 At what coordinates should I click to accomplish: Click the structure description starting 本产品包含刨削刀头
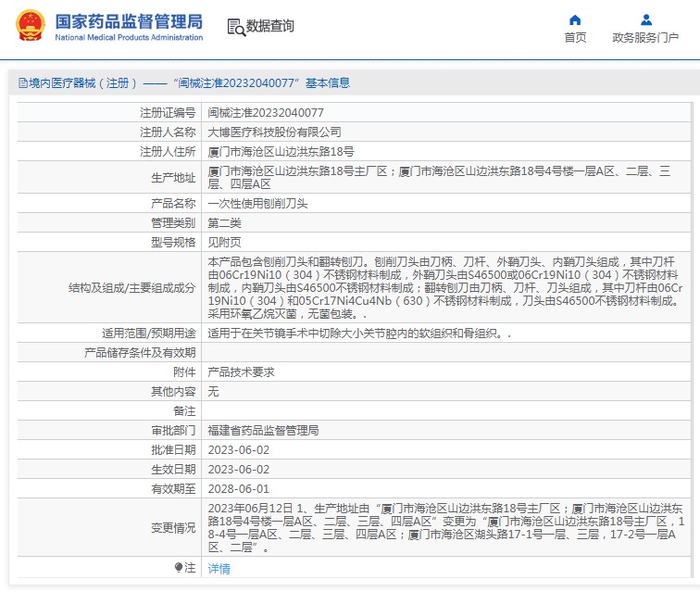click(445, 288)
